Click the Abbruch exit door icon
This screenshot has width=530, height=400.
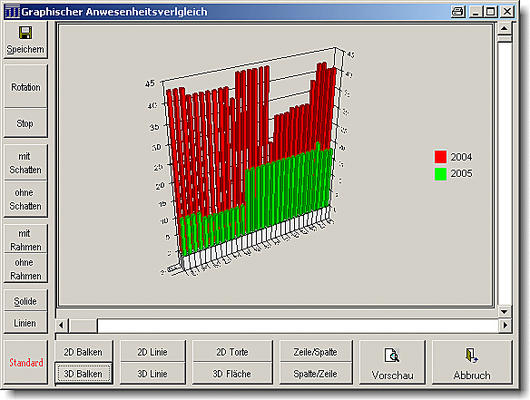coord(471,355)
